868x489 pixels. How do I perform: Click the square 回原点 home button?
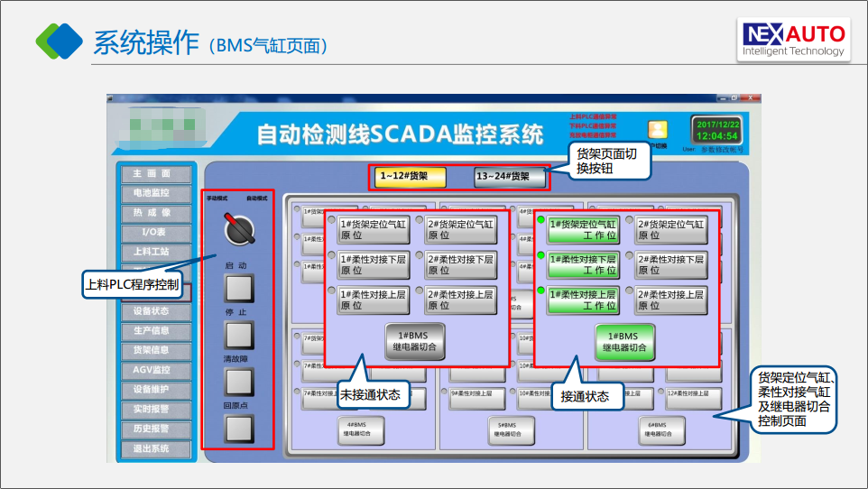point(239,429)
